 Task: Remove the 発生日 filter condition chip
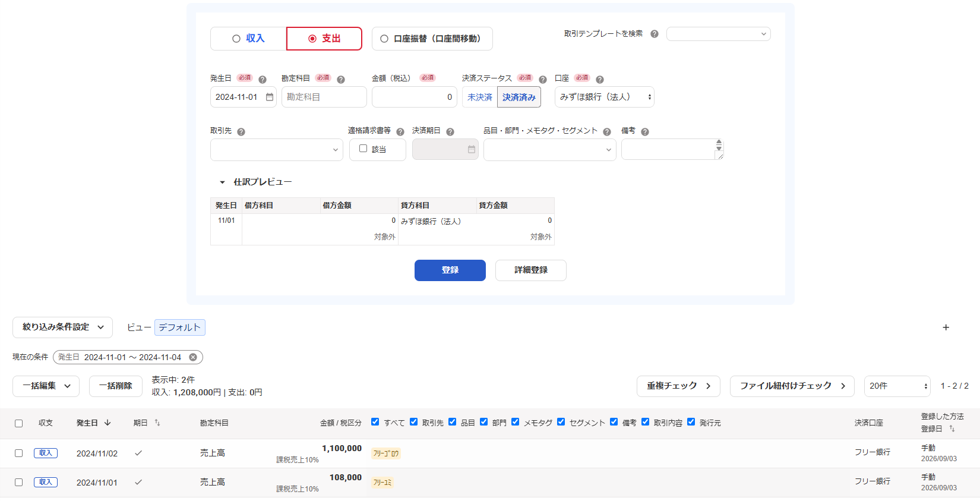(x=193, y=357)
